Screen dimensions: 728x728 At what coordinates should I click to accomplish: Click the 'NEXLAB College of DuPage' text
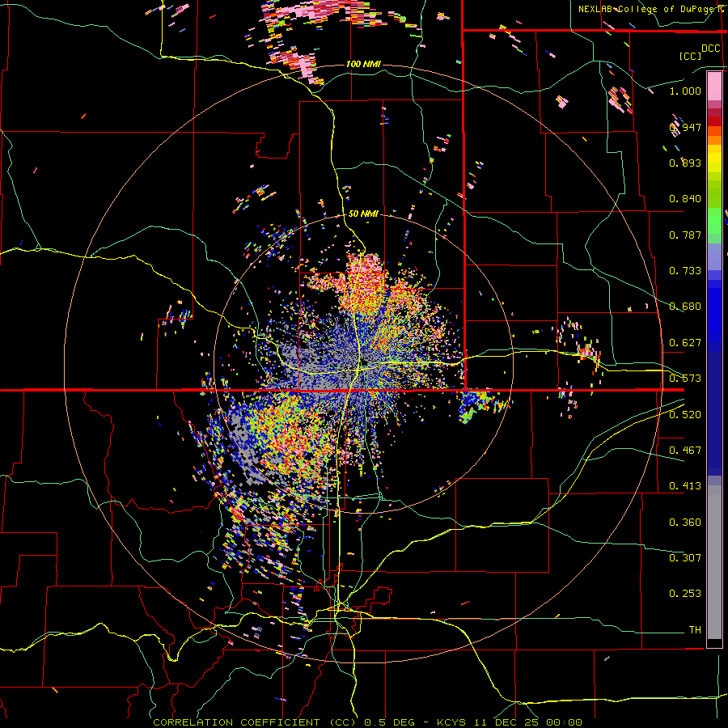tap(647, 9)
